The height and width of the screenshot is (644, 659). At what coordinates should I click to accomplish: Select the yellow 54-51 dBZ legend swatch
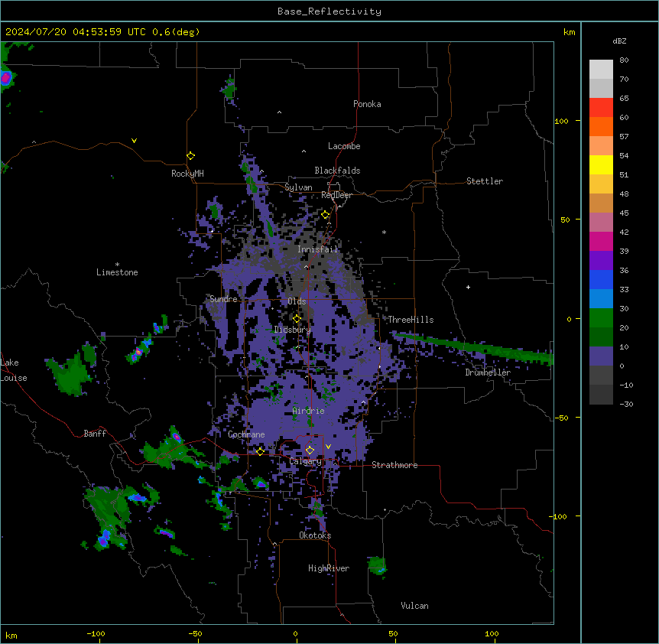(601, 164)
